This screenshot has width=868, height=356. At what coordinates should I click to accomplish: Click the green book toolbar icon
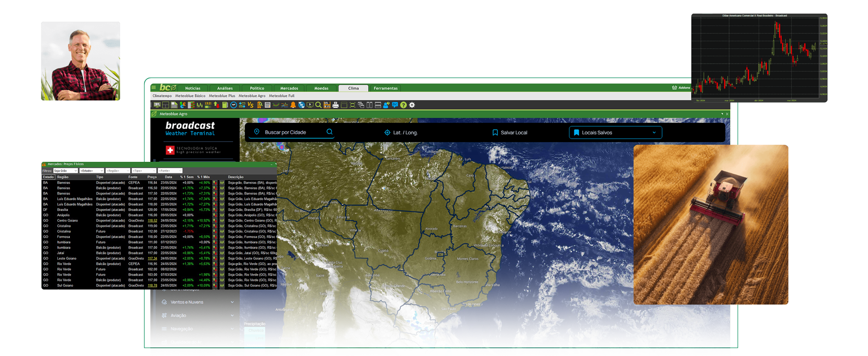point(225,105)
